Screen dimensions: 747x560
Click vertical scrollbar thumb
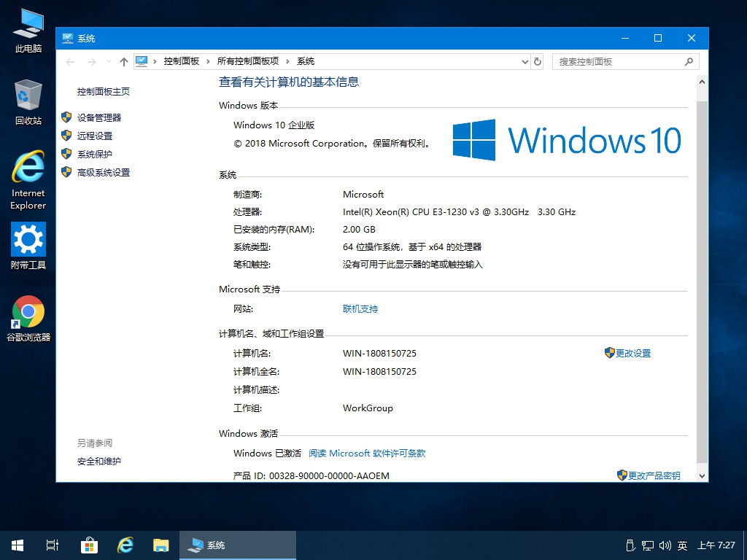pyautogui.click(x=702, y=282)
